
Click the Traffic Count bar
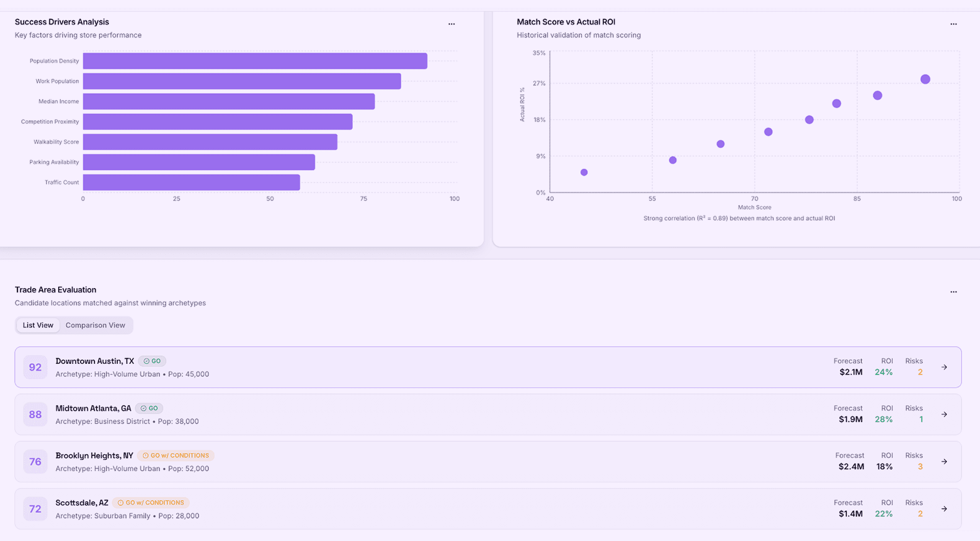191,182
